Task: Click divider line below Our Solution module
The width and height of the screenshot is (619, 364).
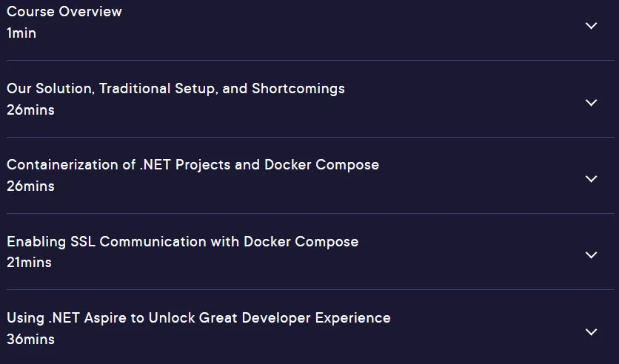Action: click(310, 137)
